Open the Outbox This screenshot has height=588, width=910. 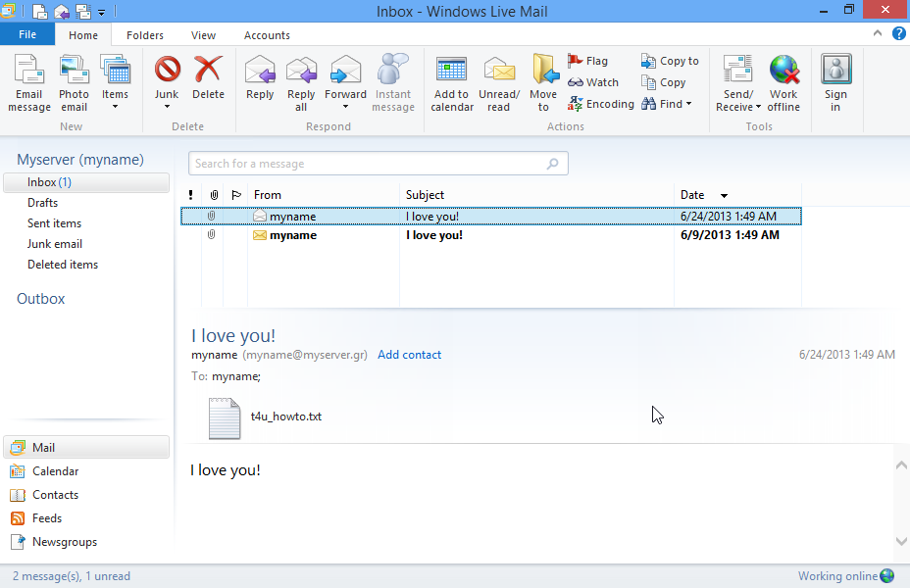click(40, 299)
